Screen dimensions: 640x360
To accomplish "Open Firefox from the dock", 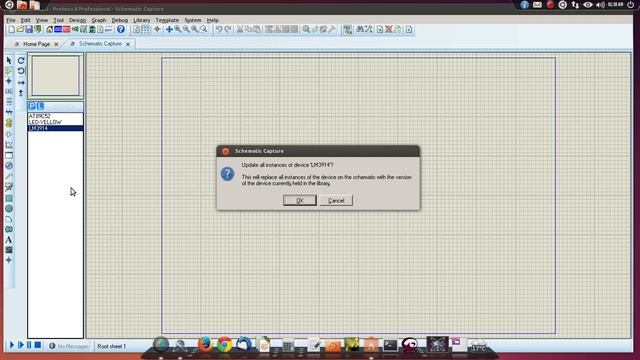I will [x=205, y=344].
